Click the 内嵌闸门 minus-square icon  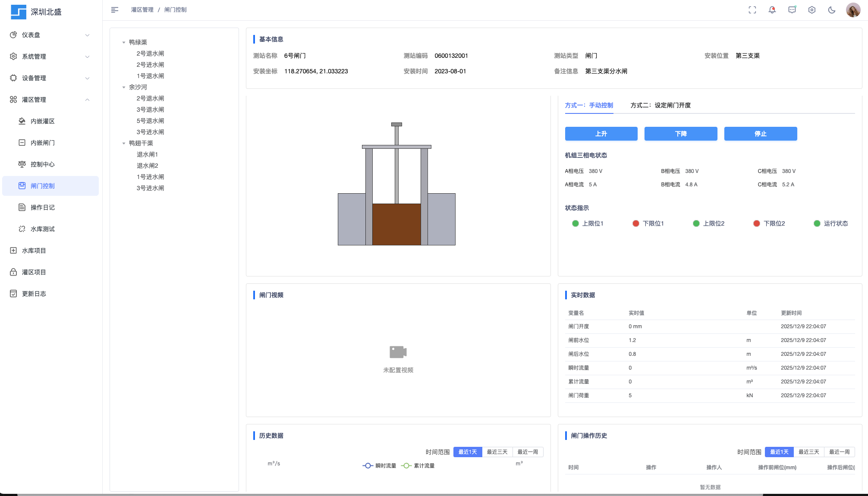(x=22, y=143)
